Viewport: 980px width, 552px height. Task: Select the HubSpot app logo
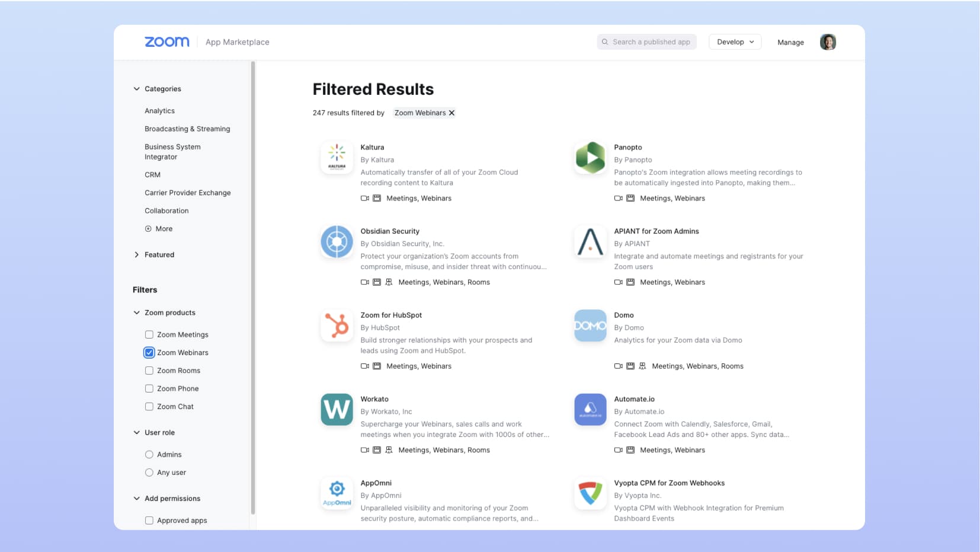pos(337,326)
